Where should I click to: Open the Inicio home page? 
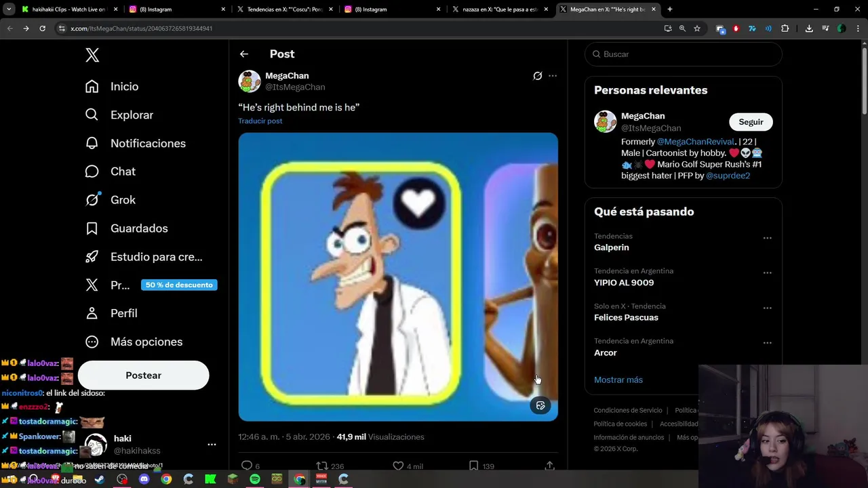[x=112, y=87]
